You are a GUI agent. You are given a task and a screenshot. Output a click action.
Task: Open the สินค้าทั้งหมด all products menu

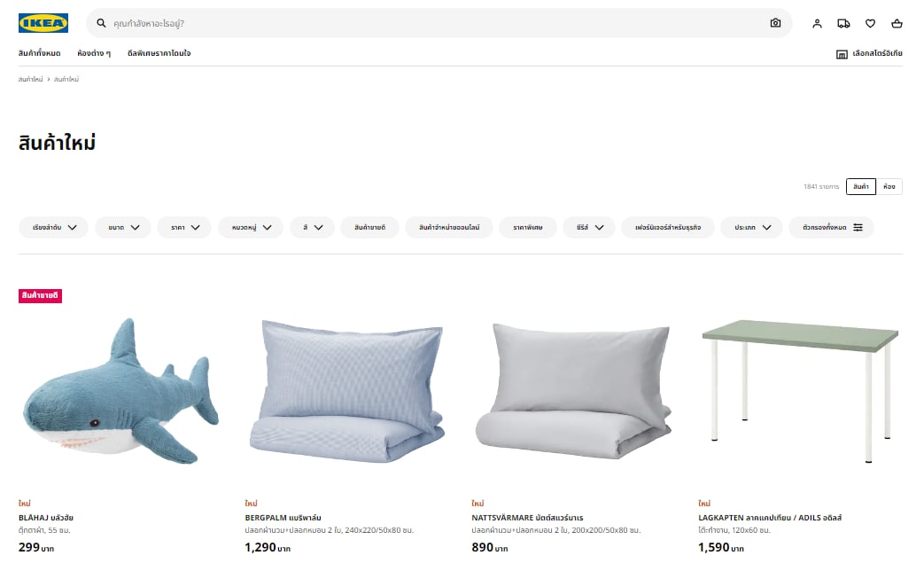point(40,53)
